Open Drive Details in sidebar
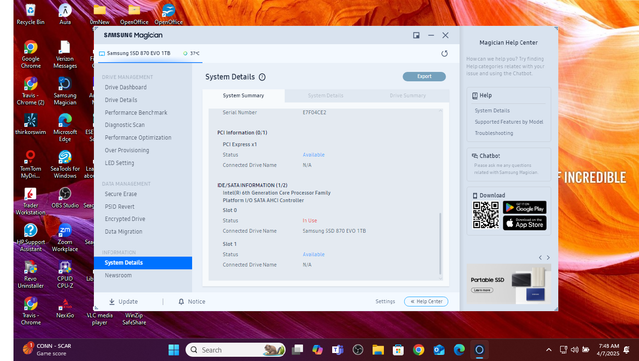This screenshot has width=639, height=361. pyautogui.click(x=121, y=100)
